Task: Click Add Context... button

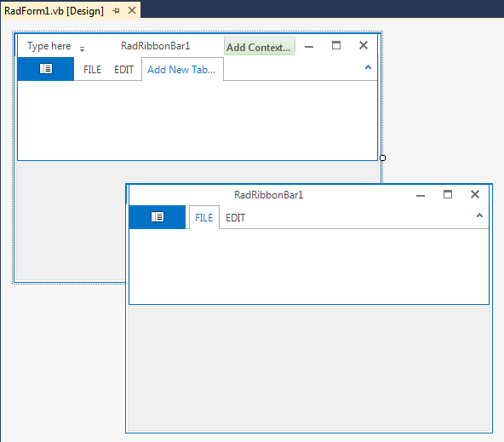Action: click(259, 47)
